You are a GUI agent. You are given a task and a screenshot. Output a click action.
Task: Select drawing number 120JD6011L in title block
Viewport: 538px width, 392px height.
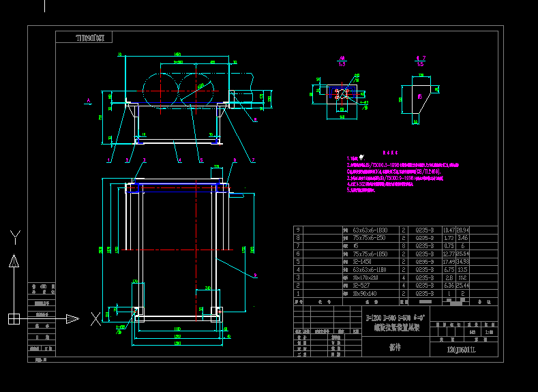pyautogui.click(x=460, y=350)
